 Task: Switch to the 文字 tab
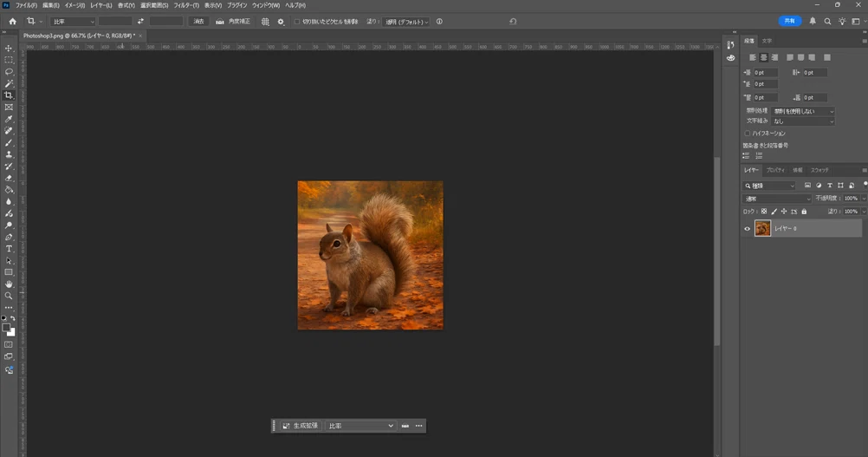coord(767,41)
